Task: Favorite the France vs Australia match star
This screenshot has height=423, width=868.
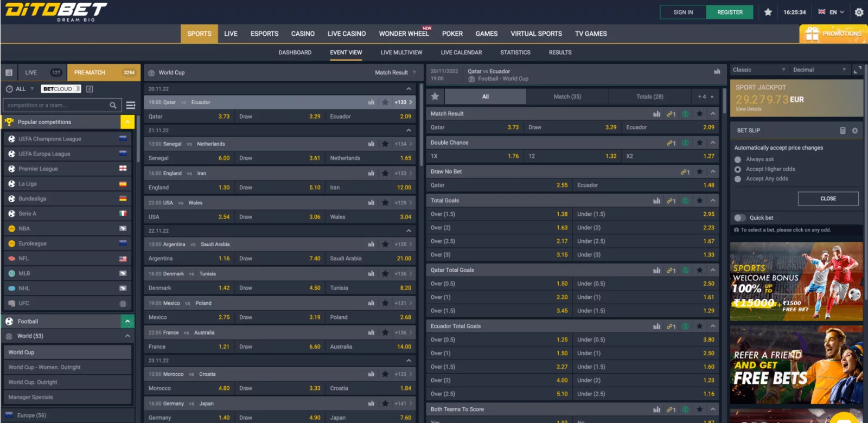Action: [x=385, y=332]
